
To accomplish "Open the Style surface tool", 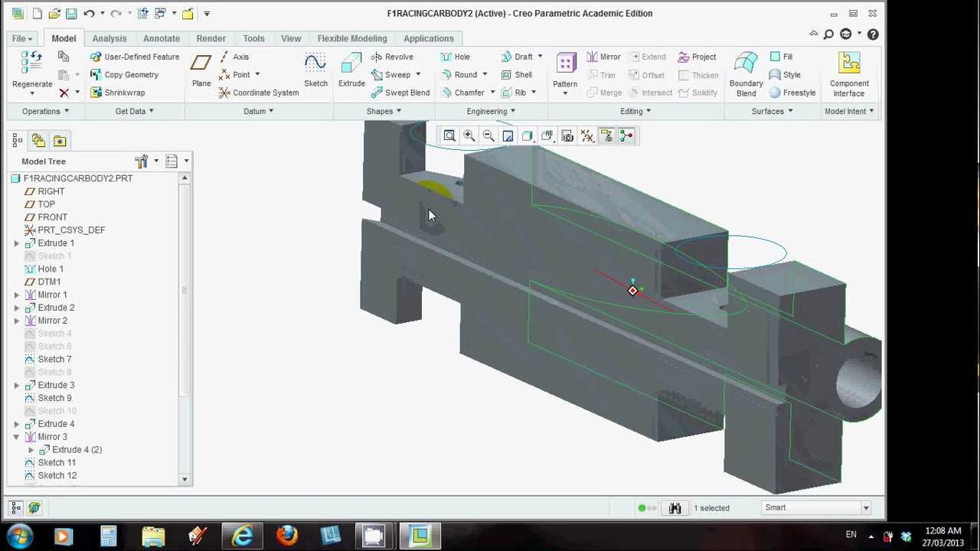I will pyautogui.click(x=785, y=75).
